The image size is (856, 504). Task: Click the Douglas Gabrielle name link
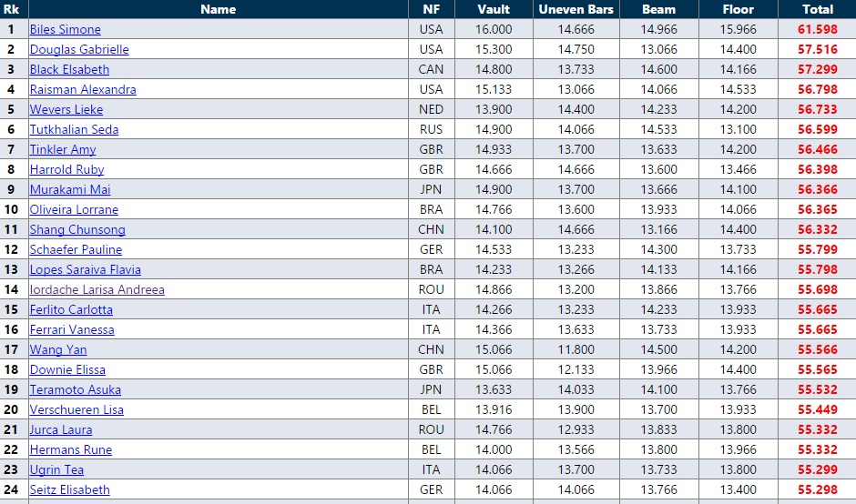click(x=79, y=50)
